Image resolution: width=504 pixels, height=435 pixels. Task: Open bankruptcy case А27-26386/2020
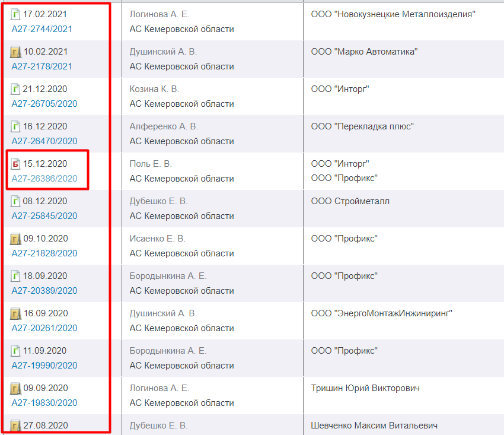(44, 179)
